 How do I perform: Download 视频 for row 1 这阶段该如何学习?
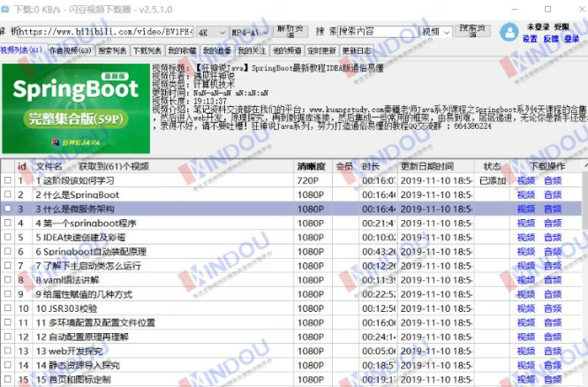[x=525, y=180]
